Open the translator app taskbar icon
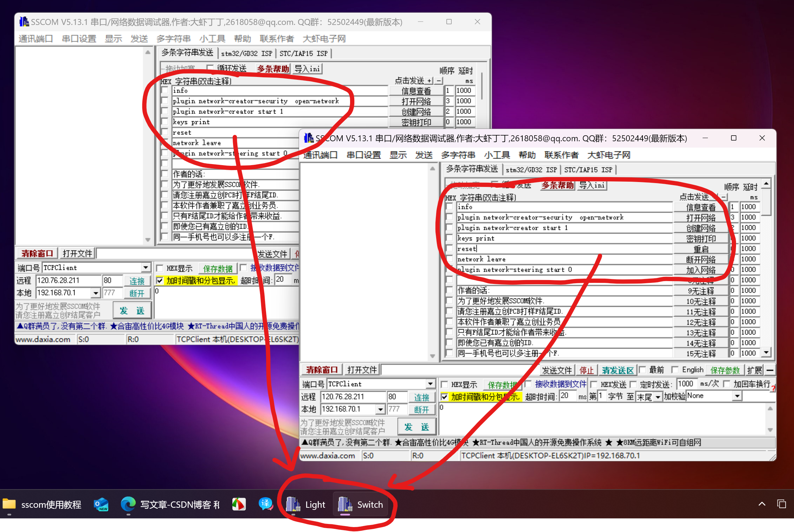Viewport: 794px width, 532px height. coord(266,505)
